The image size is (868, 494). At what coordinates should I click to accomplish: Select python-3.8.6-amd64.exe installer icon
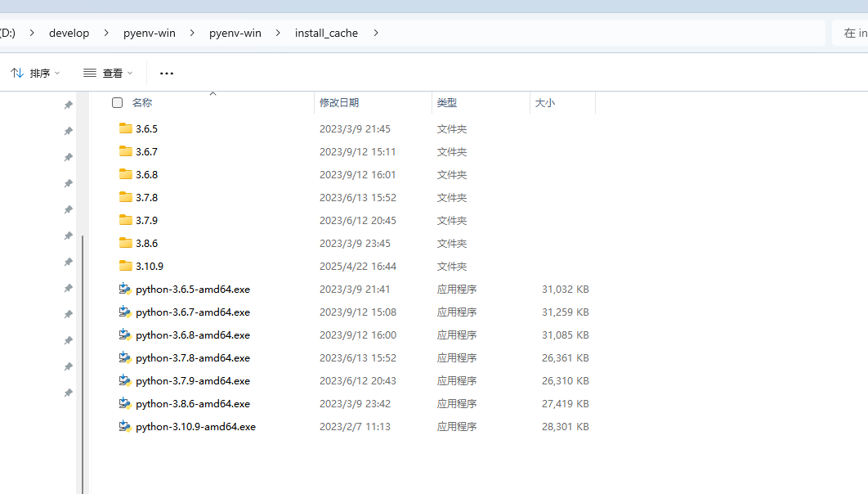point(125,403)
